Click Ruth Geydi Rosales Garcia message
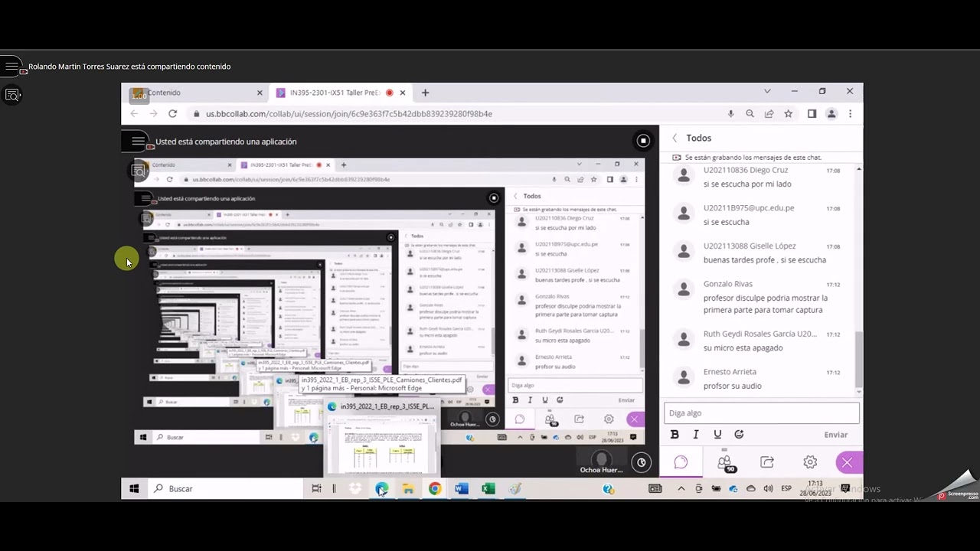Screen dimensions: 980x551 click(x=761, y=341)
